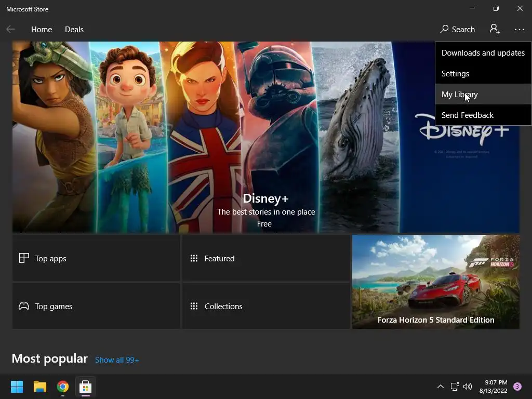
Task: Click the Microsoft Store taskbar icon
Action: (x=86, y=387)
